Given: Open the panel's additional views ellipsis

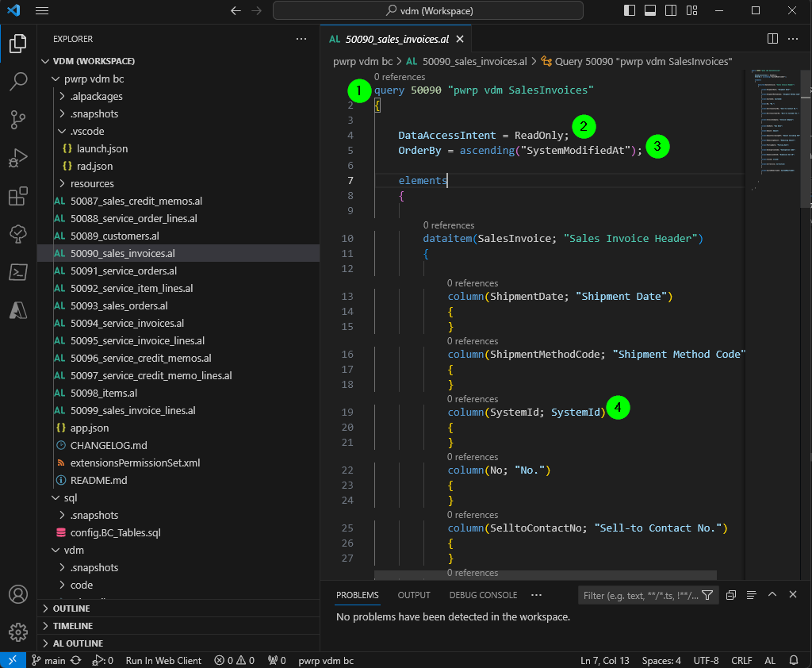Looking at the screenshot, I should [537, 595].
